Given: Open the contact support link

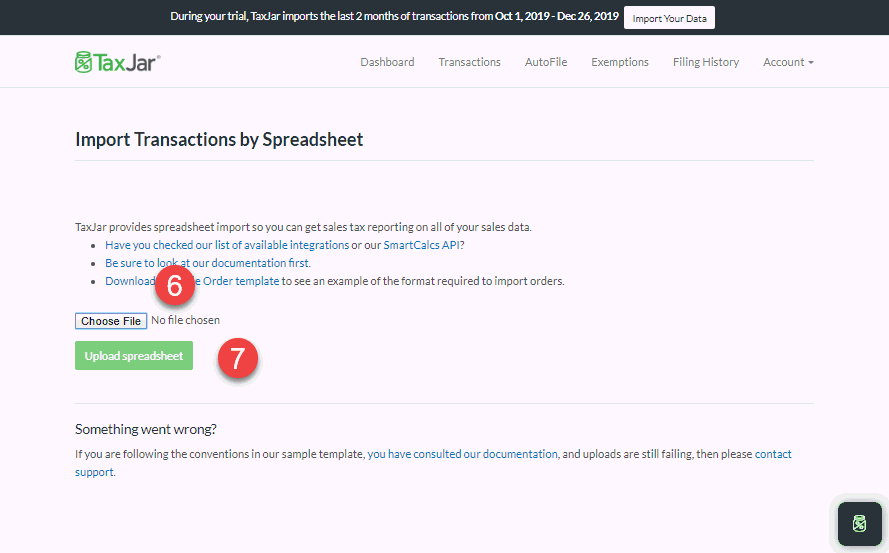Looking at the screenshot, I should coord(772,454).
